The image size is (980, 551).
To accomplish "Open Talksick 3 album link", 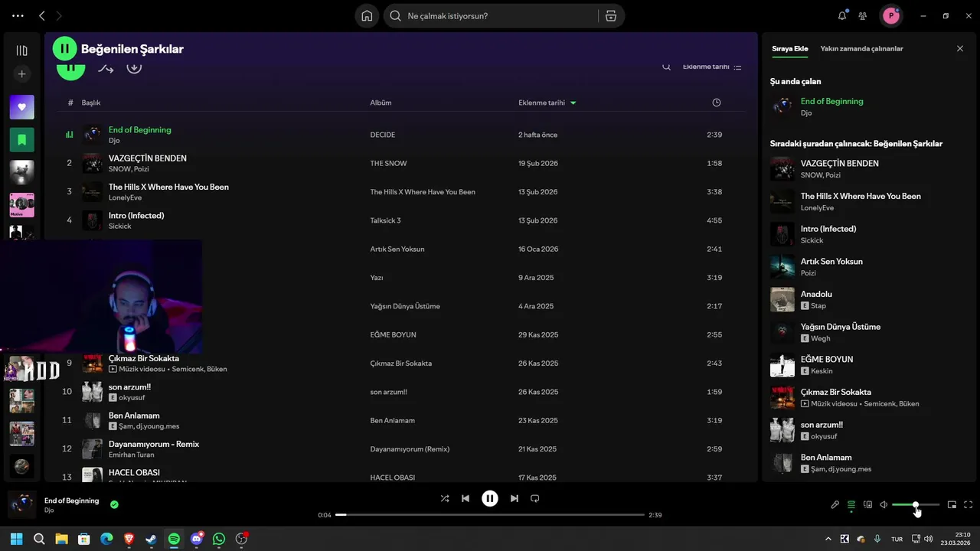I will (385, 220).
